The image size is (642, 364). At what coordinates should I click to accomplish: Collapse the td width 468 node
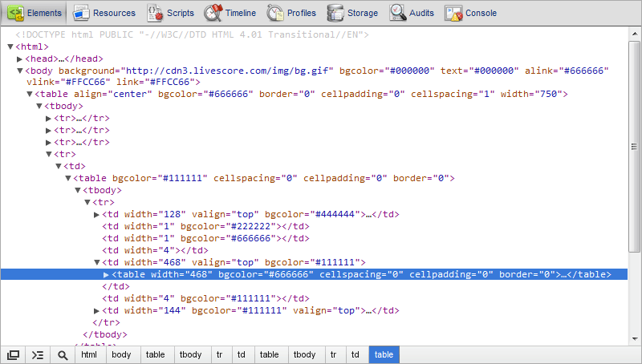(96, 262)
